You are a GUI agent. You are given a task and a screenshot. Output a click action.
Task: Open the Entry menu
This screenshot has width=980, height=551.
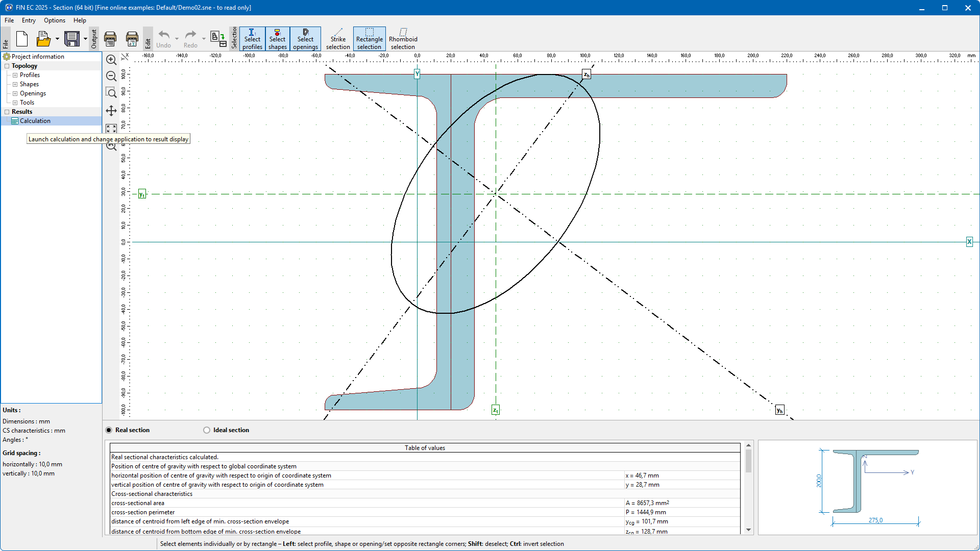pyautogui.click(x=29, y=20)
